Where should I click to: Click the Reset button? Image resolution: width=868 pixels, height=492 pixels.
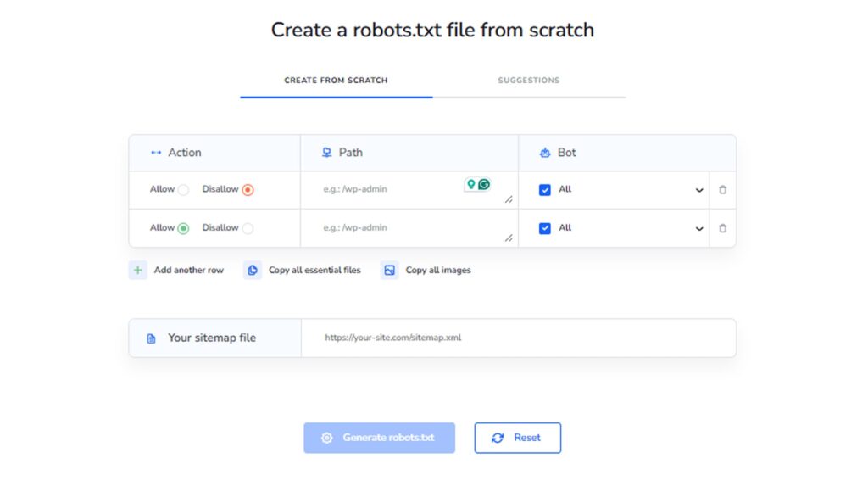(x=517, y=438)
